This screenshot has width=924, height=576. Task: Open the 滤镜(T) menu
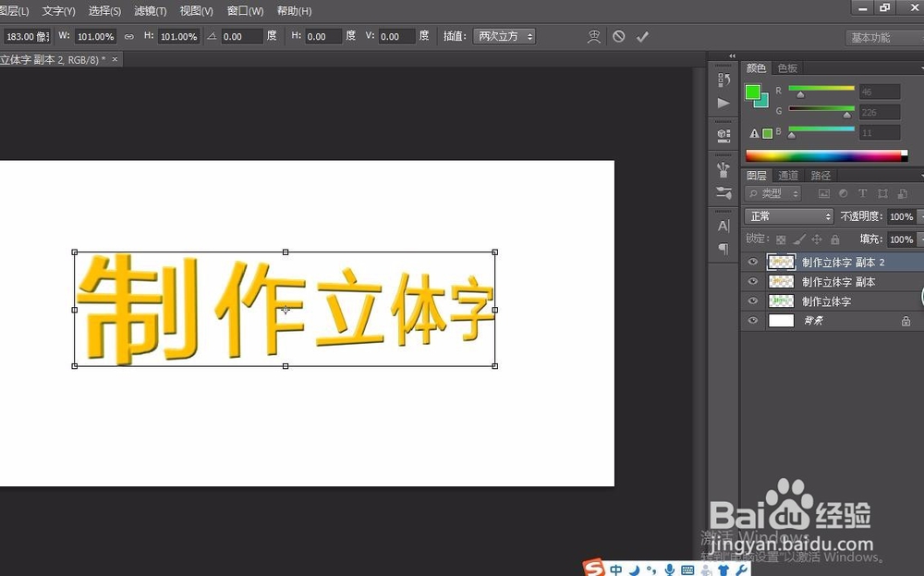(151, 10)
